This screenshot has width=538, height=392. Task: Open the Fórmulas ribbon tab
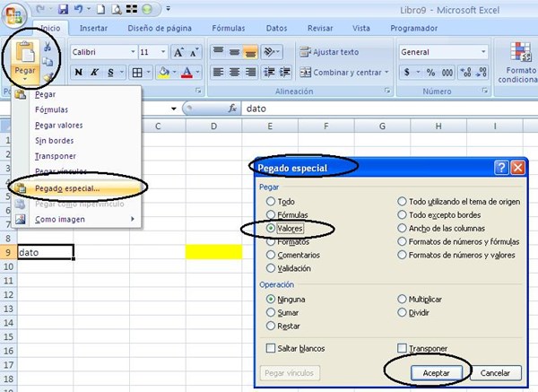point(229,28)
